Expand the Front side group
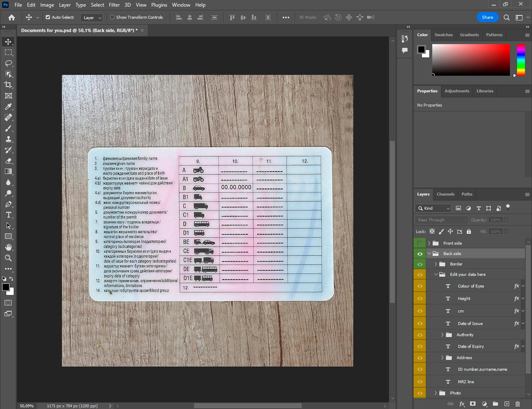532x409 pixels. click(429, 243)
